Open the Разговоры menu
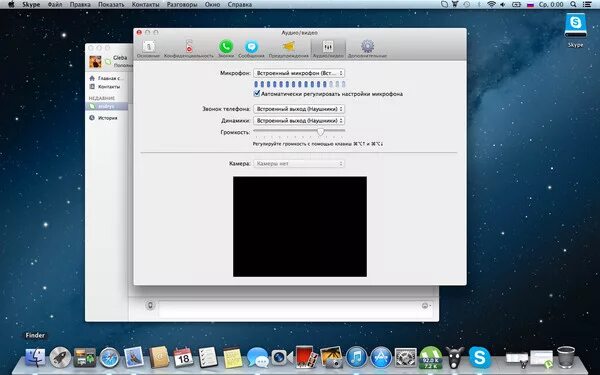Viewport: 600px width, 375px height. tap(182, 5)
